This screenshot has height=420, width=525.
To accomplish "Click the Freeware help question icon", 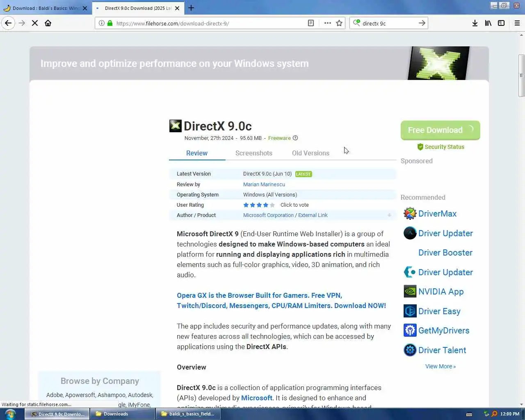I will 295,138.
